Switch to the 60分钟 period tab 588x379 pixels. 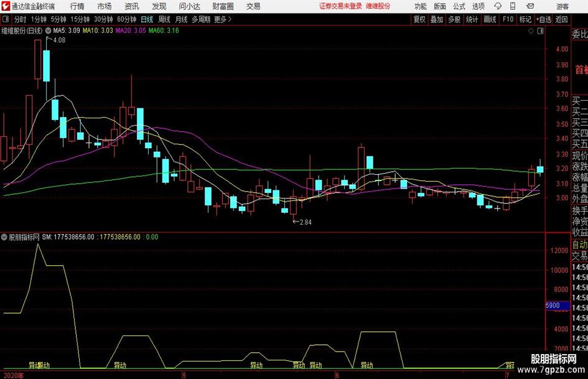(127, 19)
